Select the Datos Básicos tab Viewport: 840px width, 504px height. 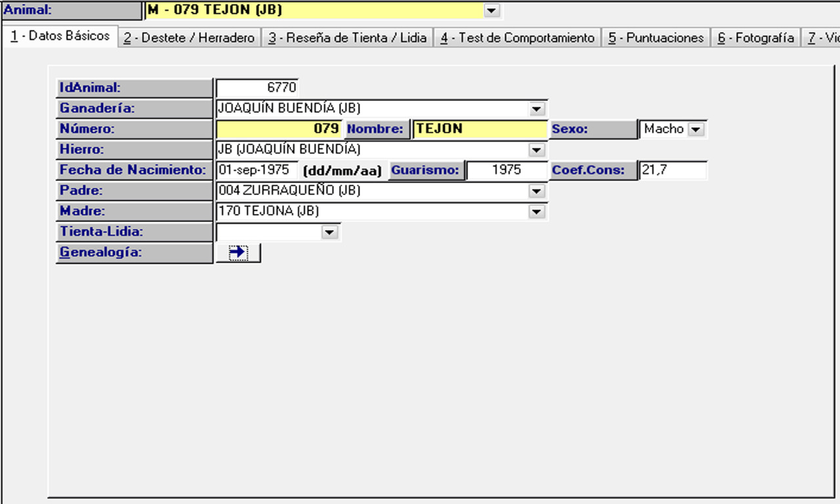(60, 36)
